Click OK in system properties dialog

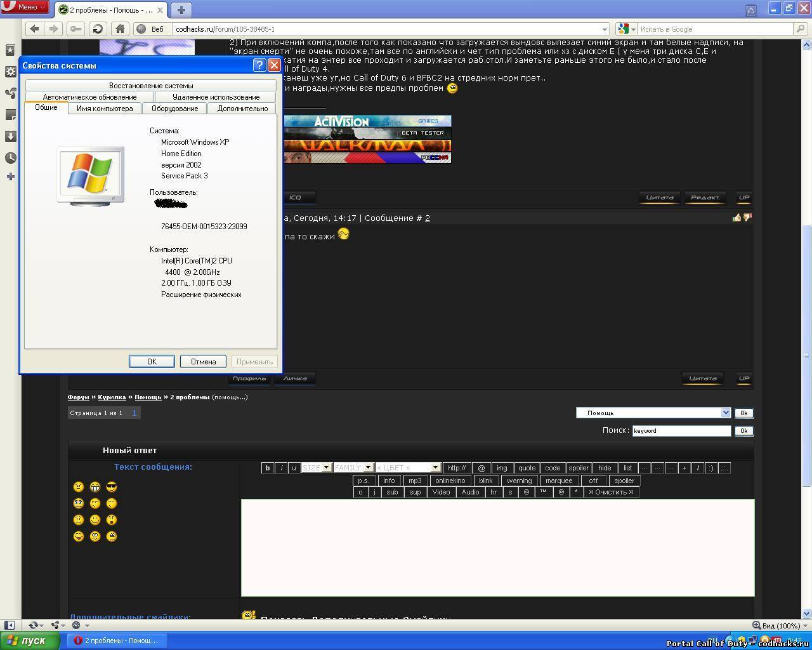(152, 361)
